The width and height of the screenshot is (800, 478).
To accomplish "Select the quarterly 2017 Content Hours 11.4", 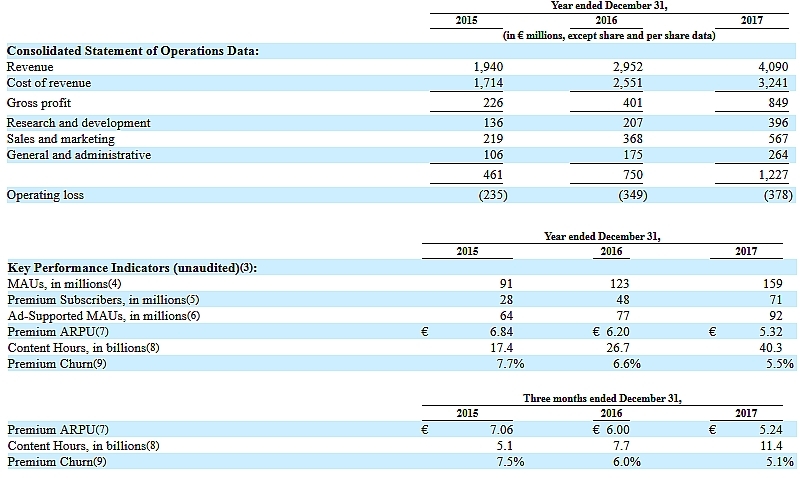I will point(771,446).
